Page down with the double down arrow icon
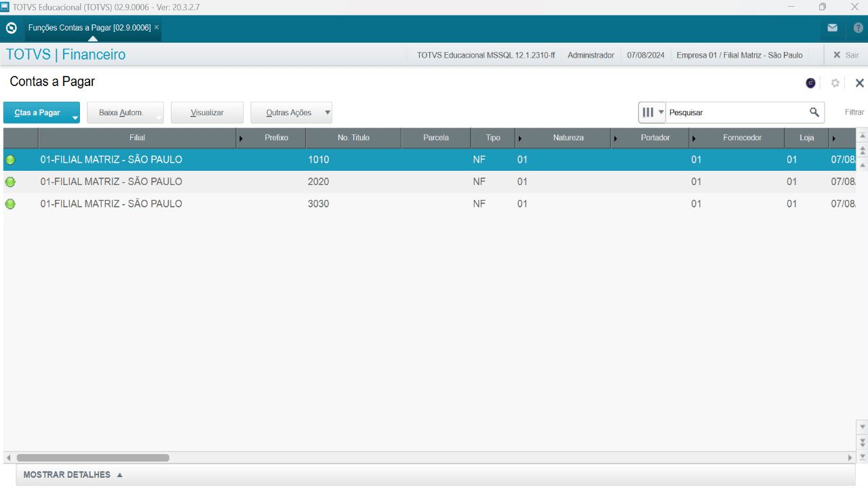The width and height of the screenshot is (868, 488). [x=863, y=442]
